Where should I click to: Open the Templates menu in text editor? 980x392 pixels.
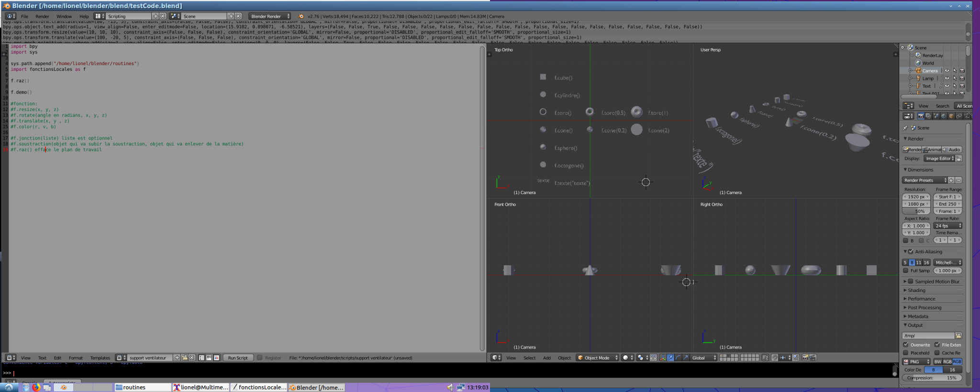tap(100, 358)
